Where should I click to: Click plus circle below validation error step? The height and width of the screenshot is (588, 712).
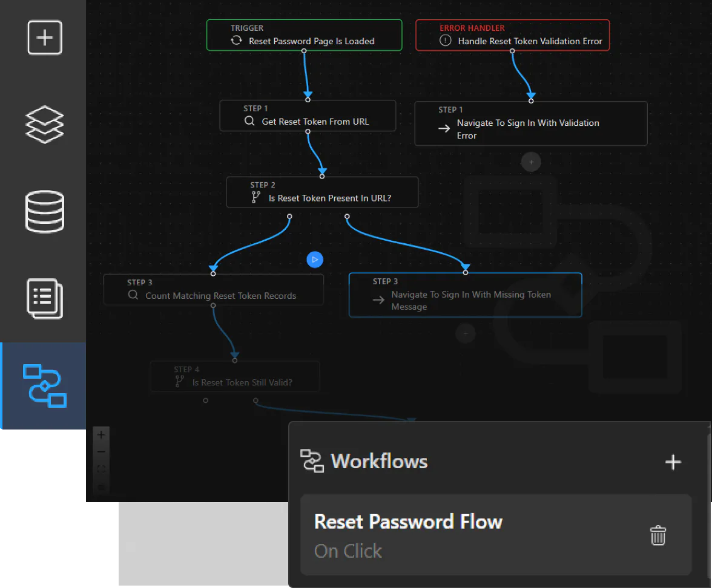point(531,162)
